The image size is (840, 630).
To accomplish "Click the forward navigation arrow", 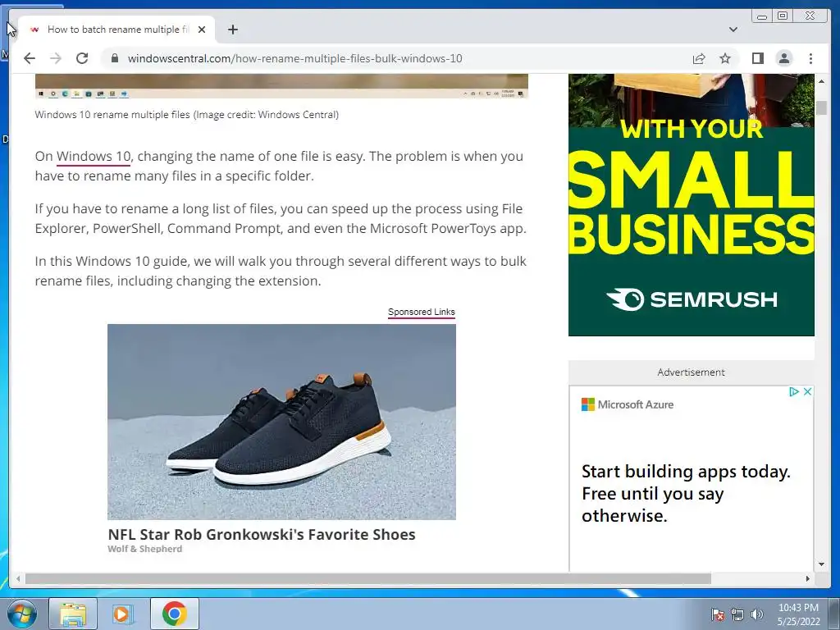I will point(56,58).
